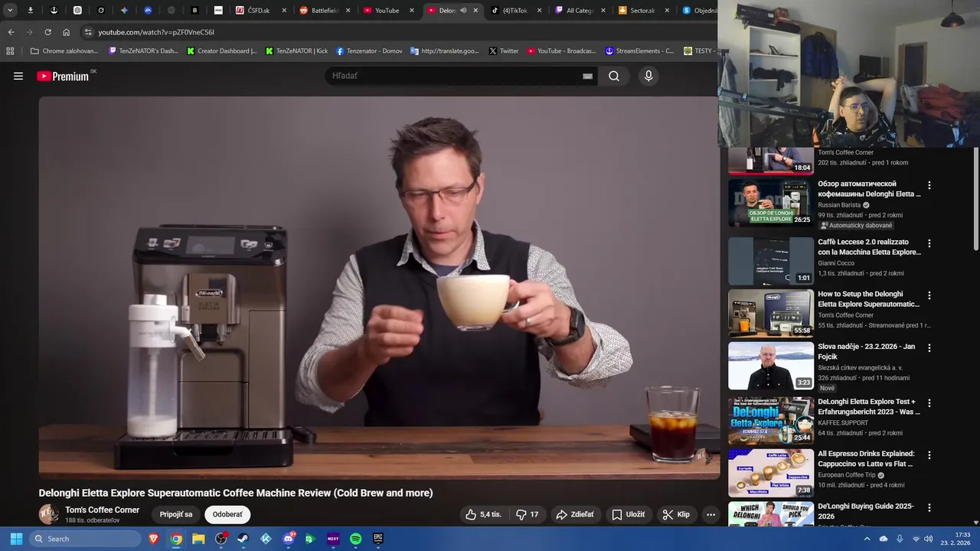Viewport: 980px width, 551px height.
Task: Open Tenzenator - Domov Facebook bookmark
Action: point(369,51)
